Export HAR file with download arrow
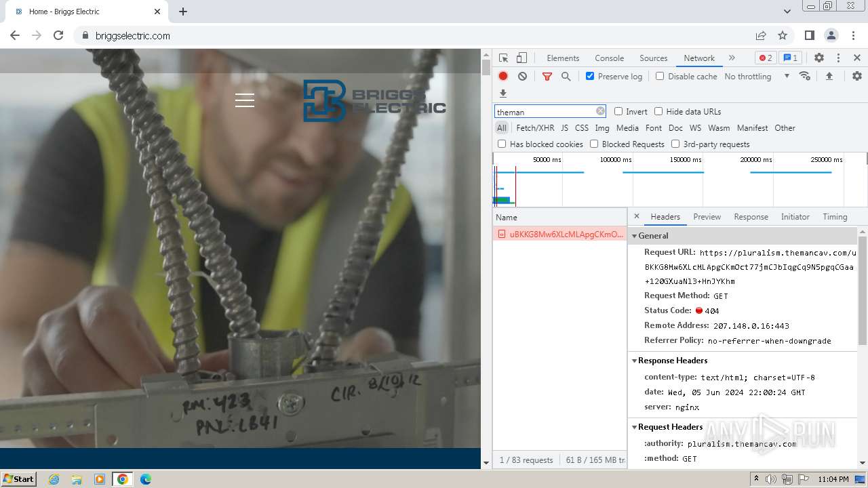This screenshot has height=488, width=868. click(x=503, y=94)
